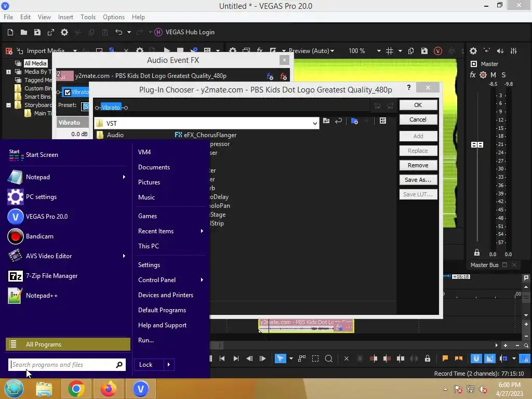532x399 pixels.
Task: Toggle the Vibrato plug-in checkbox in Audio Event FX
Action: [68, 92]
